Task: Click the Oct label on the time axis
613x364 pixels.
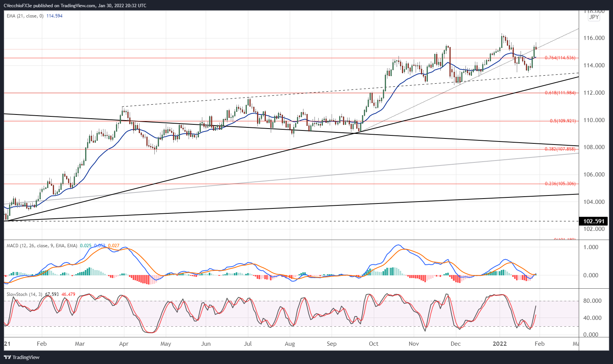Action: click(373, 344)
